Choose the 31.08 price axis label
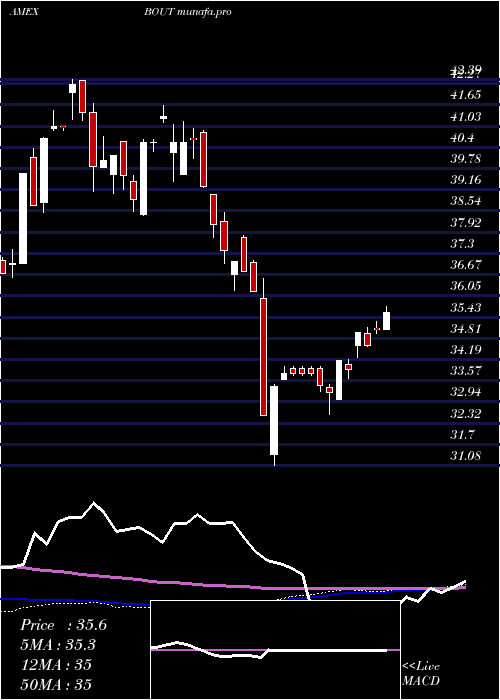Image resolution: width=500 pixels, height=700 pixels. point(466,456)
